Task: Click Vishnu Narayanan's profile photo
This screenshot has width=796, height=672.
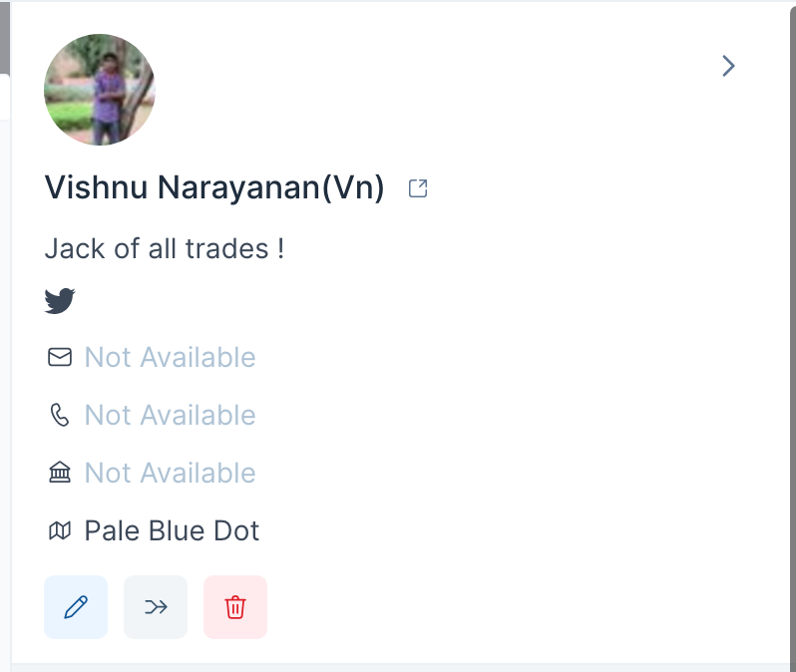Action: click(x=100, y=90)
